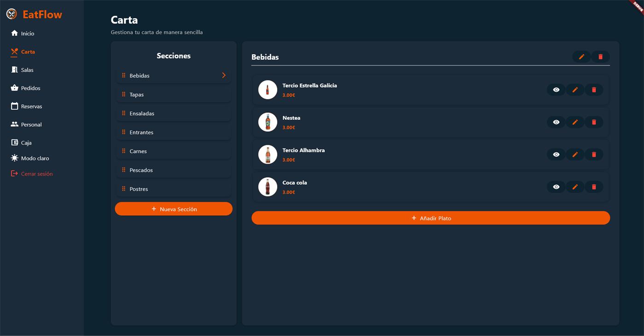The image size is (644, 336).
Task: Edit the Tercio Alhambra item
Action: [575, 154]
